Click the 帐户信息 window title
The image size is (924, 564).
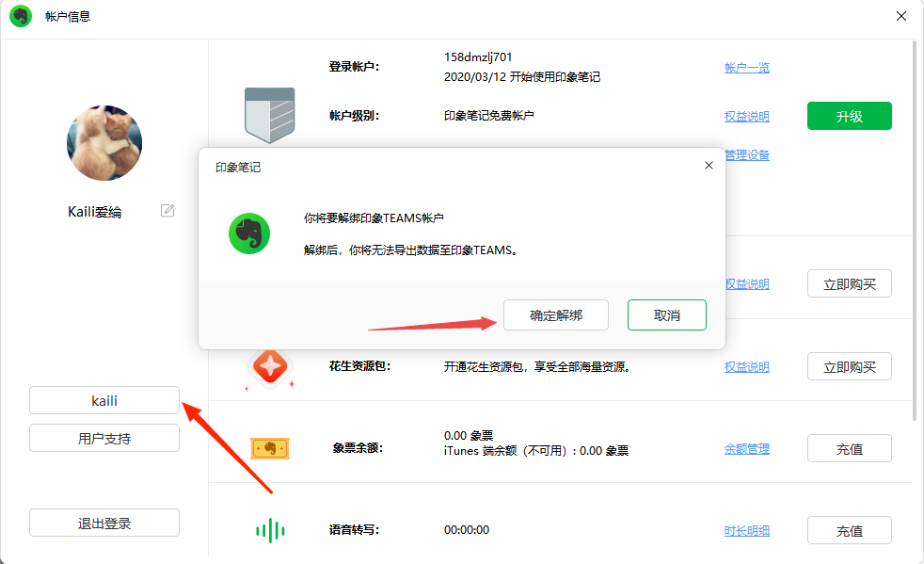point(68,17)
